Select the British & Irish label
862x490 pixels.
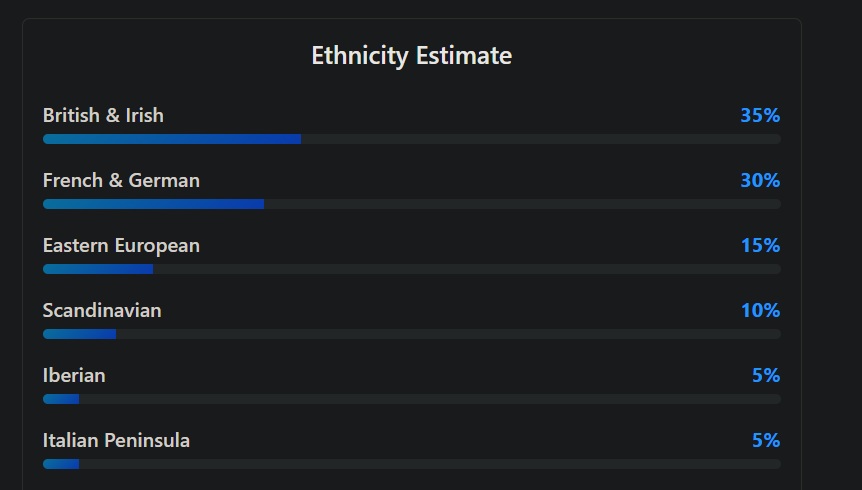pyautogui.click(x=103, y=115)
